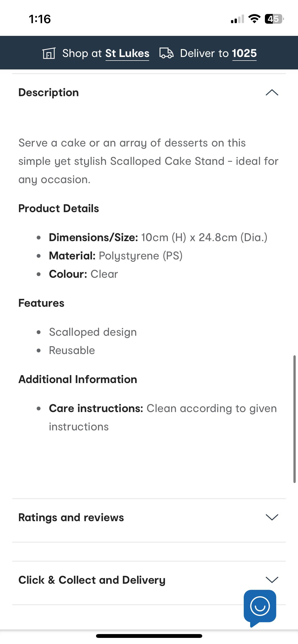Tap the Shop at text label

pyautogui.click(x=82, y=53)
